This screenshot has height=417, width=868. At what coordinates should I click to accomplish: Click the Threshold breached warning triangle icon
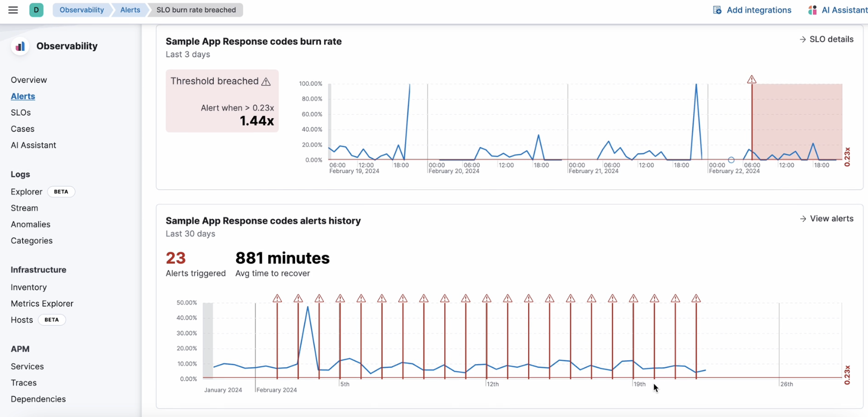pyautogui.click(x=266, y=81)
